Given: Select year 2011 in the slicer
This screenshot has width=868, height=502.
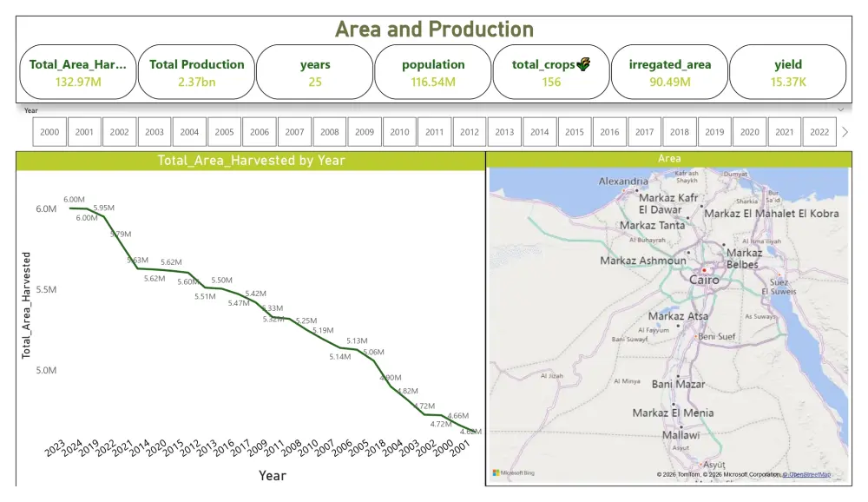Looking at the screenshot, I should point(435,132).
